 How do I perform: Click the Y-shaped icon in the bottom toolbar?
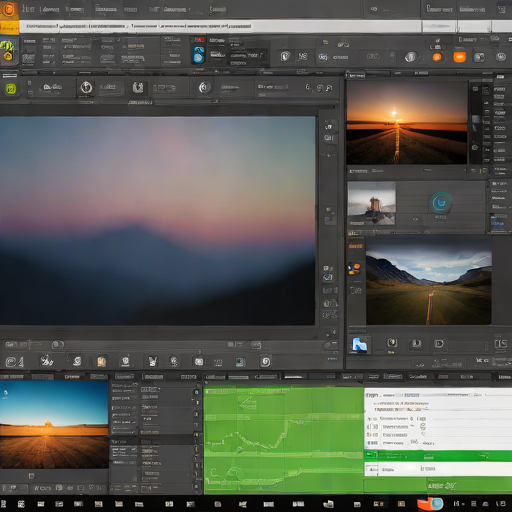click(152, 361)
